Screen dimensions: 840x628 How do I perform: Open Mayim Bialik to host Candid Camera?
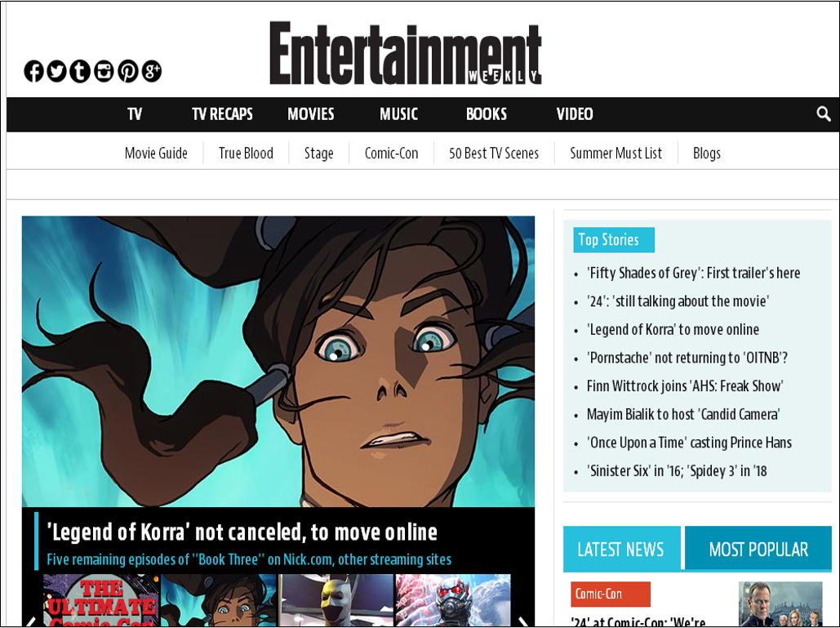tap(683, 415)
